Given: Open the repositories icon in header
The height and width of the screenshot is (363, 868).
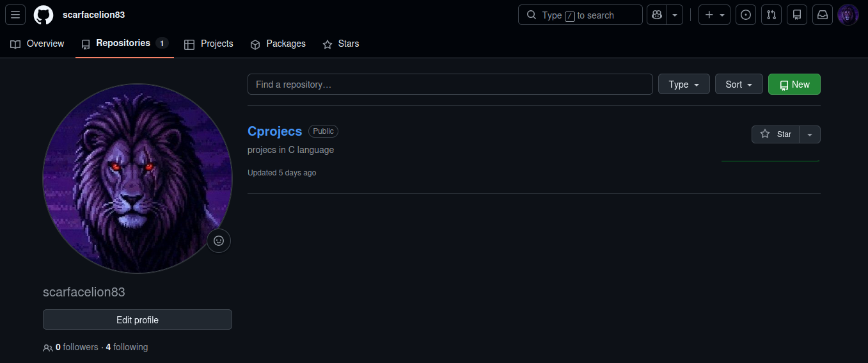Looking at the screenshot, I should click(797, 15).
